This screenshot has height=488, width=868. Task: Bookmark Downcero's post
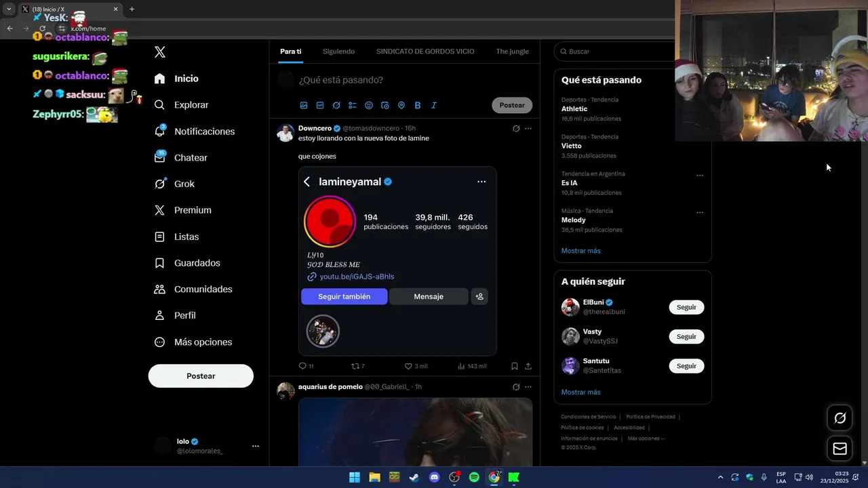[x=515, y=366]
